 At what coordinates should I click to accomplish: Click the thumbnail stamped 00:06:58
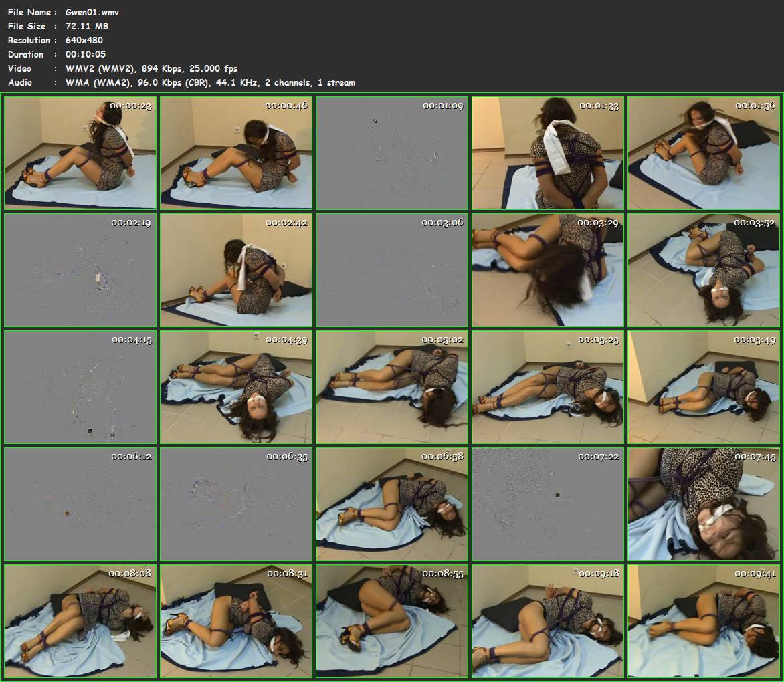coord(392,504)
